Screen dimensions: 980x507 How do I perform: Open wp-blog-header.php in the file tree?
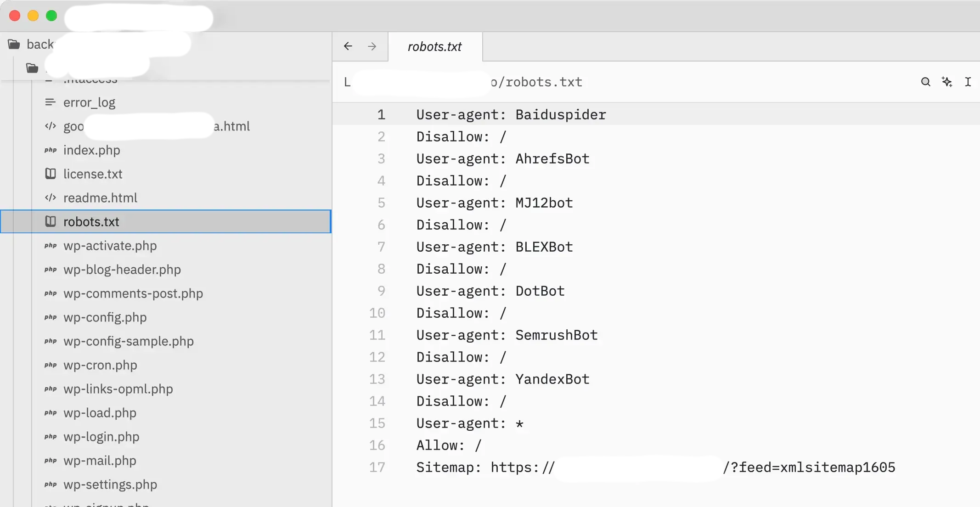[122, 270]
